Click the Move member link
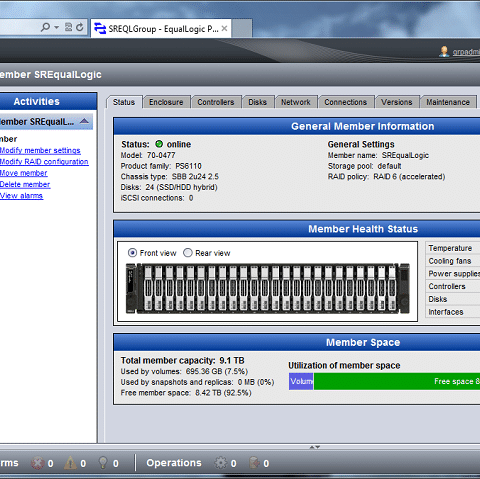The image size is (480, 479). [x=24, y=173]
